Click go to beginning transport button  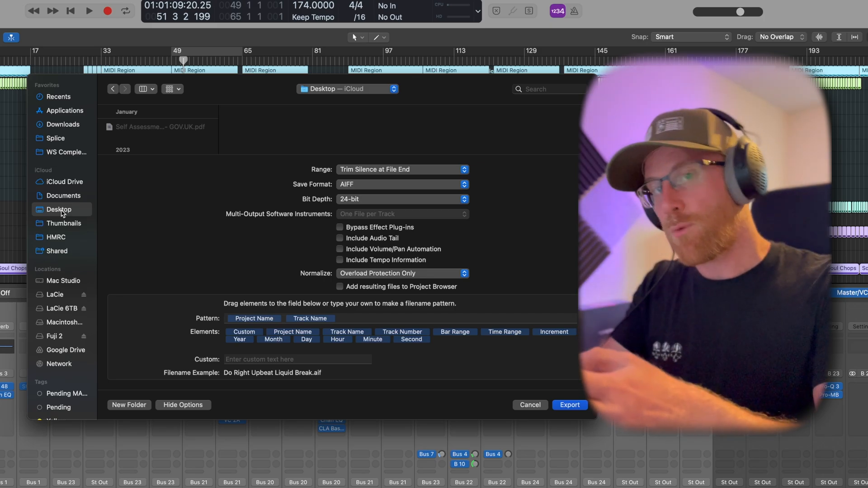71,11
